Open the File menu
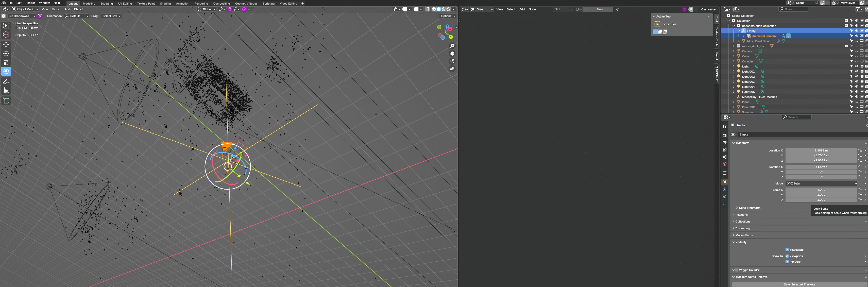Image resolution: width=868 pixels, height=287 pixels. (10, 3)
